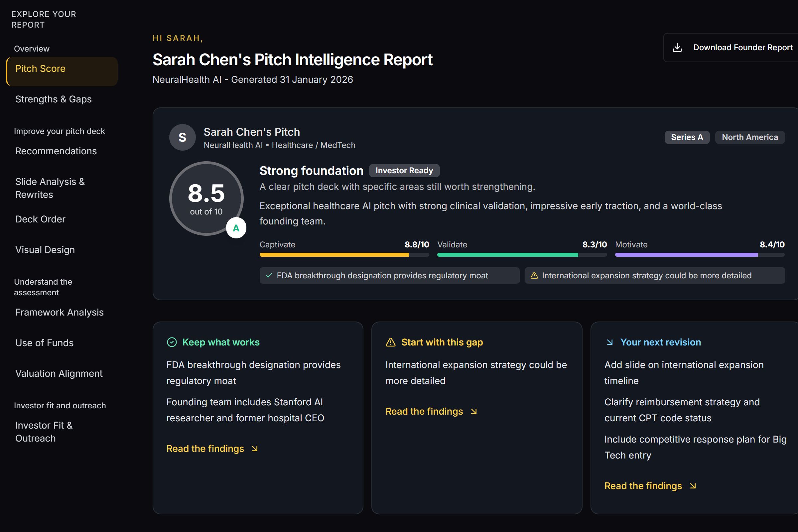Screen dimensions: 798x532
Task: Open Framework Analysis in sidebar
Action: click(x=60, y=312)
